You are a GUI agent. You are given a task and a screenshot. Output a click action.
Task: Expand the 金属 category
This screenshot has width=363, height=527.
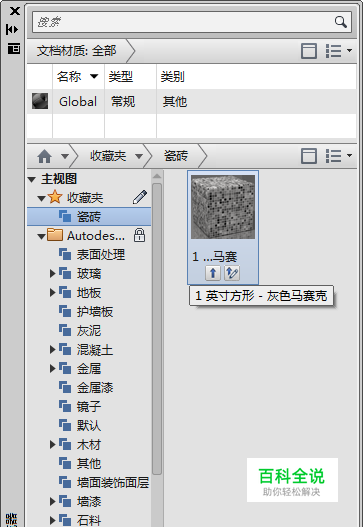(x=52, y=368)
